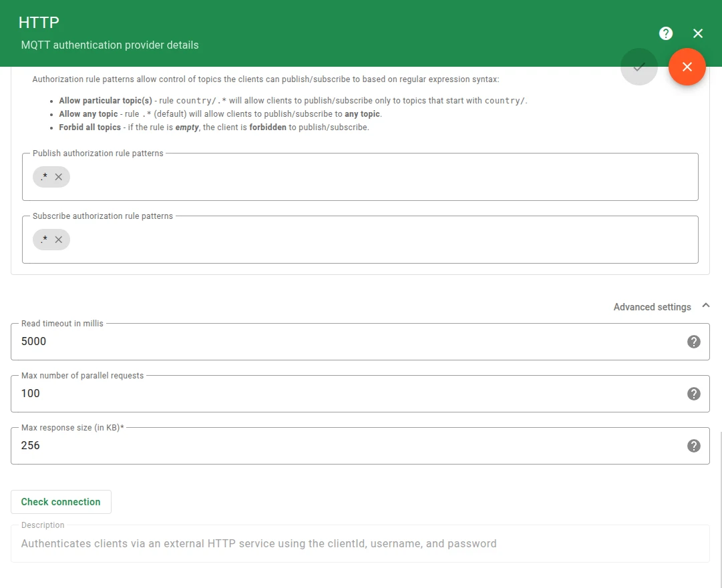Image resolution: width=722 pixels, height=588 pixels.
Task: Click the 'Forbid all topics' bullet text
Action: [x=214, y=127]
